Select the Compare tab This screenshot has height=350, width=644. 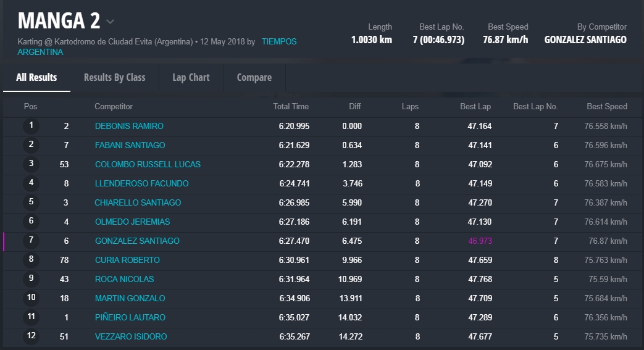(254, 77)
